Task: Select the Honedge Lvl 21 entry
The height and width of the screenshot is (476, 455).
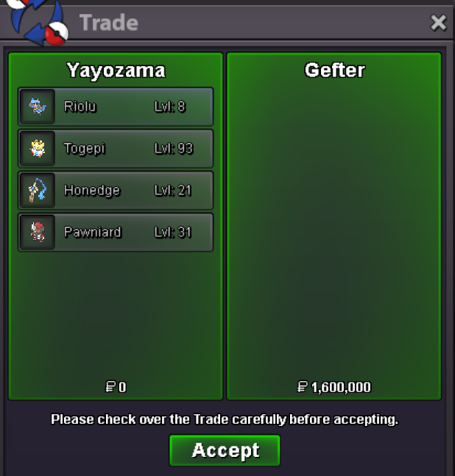Action: (116, 191)
